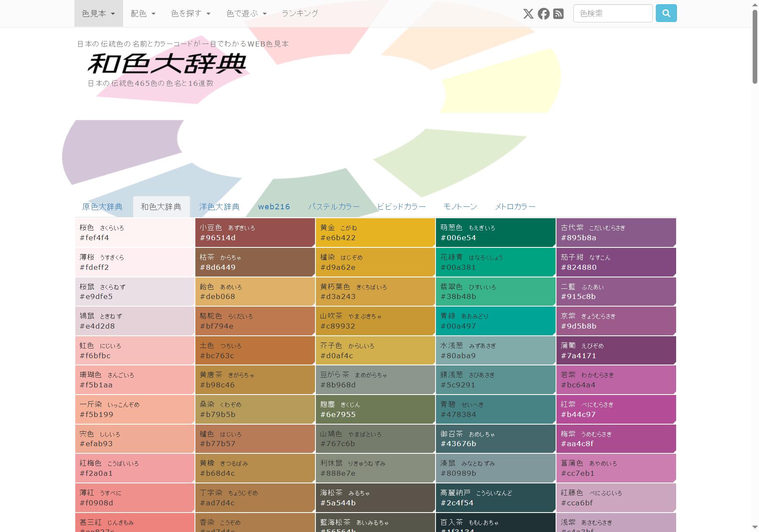Select the 錆浅葱 #5c9291 swatch
Screen dimensions: 759x532
point(496,380)
